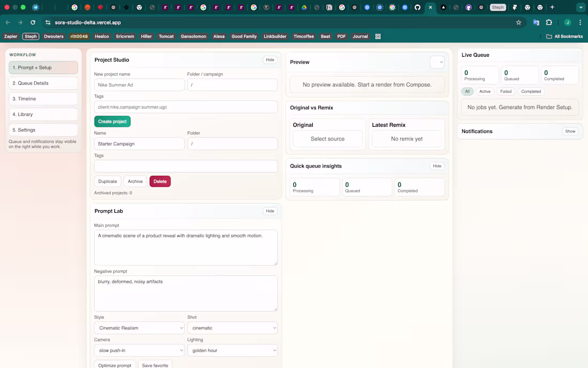
Task: Edit the Name field Starter Campaign
Action: [139, 144]
